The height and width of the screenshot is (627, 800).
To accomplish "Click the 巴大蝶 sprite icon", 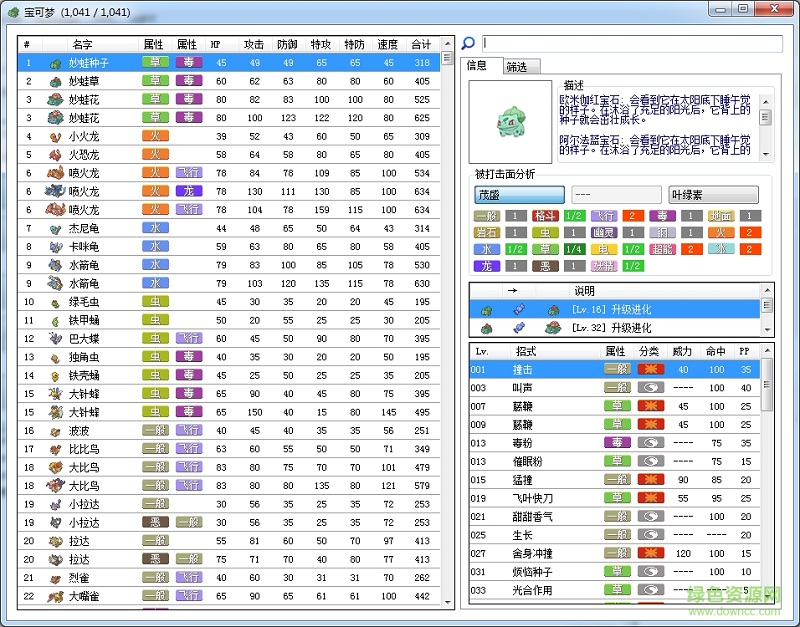I will [x=55, y=338].
